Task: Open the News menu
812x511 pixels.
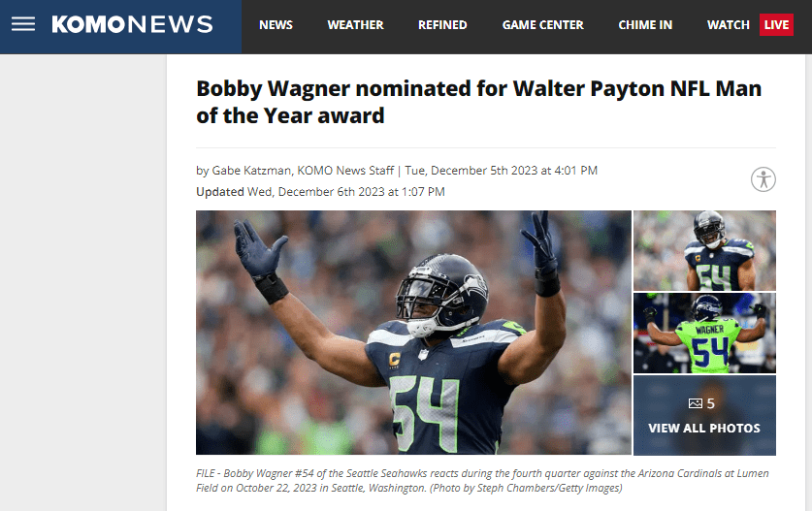Action: [x=276, y=25]
